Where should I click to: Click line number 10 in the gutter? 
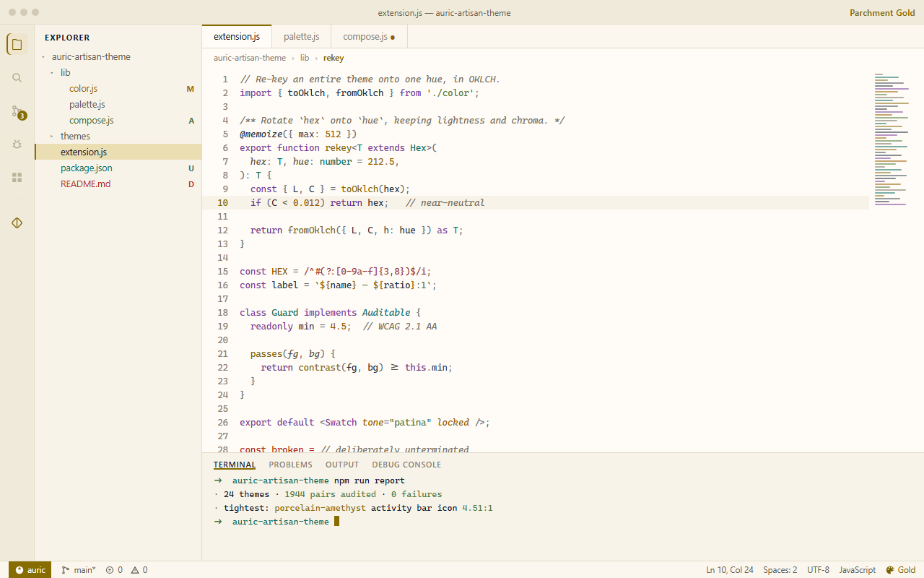222,203
